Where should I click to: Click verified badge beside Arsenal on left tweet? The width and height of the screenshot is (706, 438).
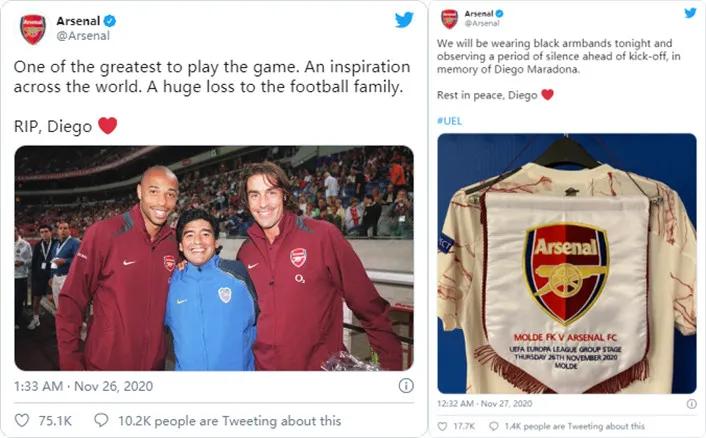click(109, 21)
